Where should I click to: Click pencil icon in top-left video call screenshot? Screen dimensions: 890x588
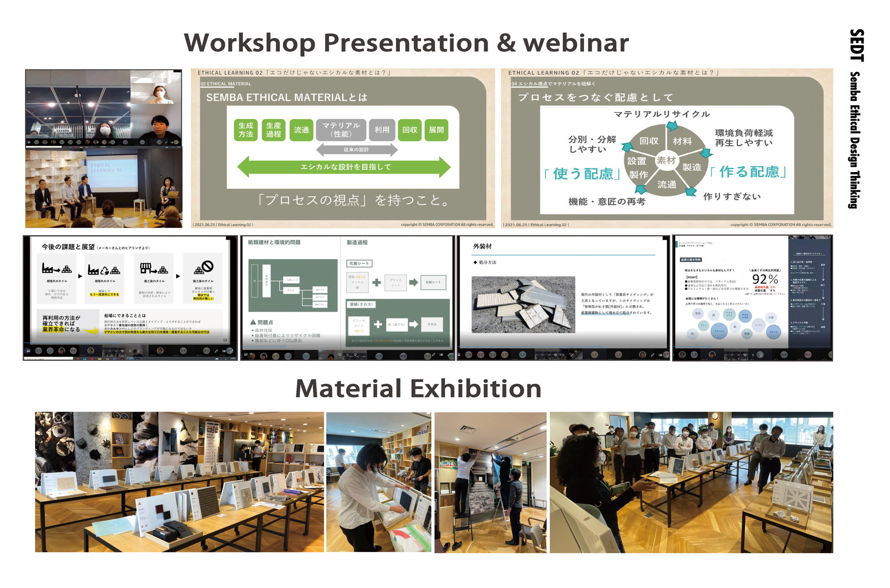click(x=166, y=143)
